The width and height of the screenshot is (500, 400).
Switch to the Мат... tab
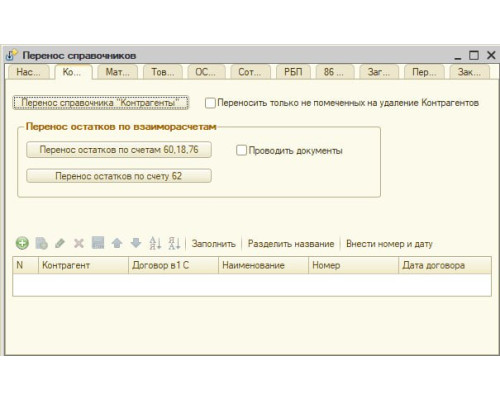pos(117,72)
